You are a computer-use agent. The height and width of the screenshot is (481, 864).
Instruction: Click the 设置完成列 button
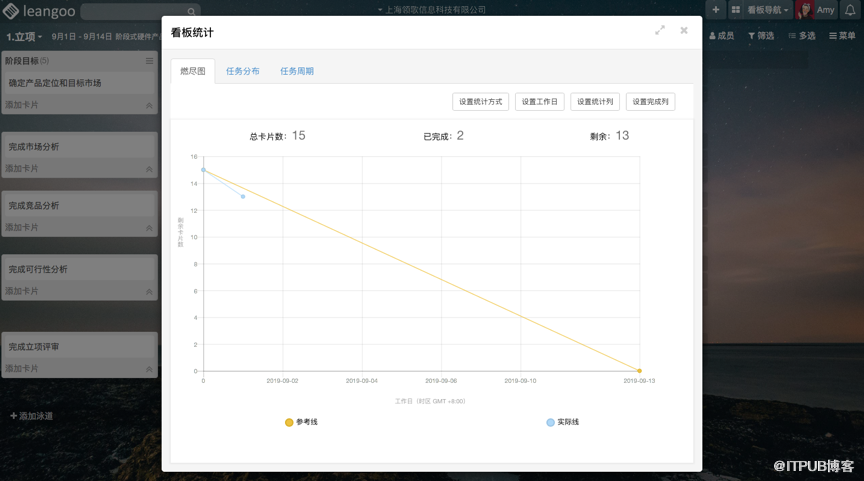[x=650, y=101]
